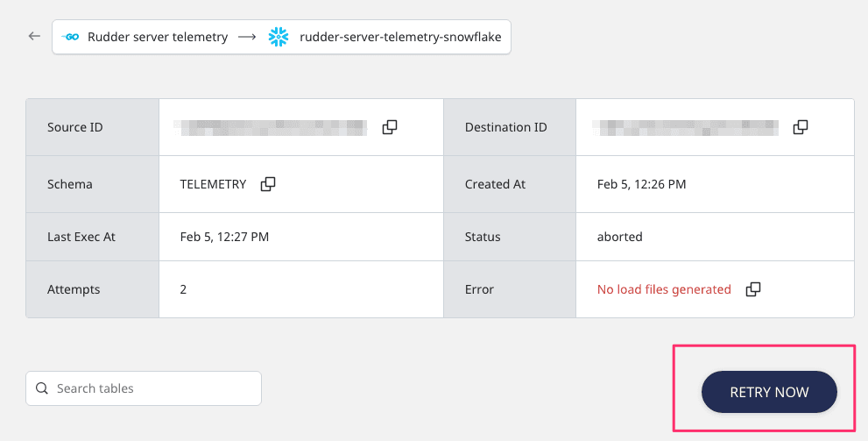Image resolution: width=868 pixels, height=441 pixels.
Task: Click the red 'No load files generated' text
Action: coord(664,289)
